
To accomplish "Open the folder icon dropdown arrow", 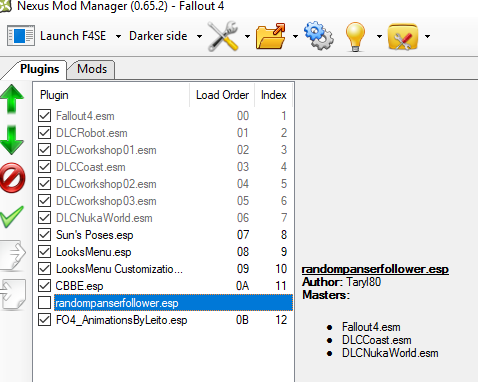I will point(295,36).
